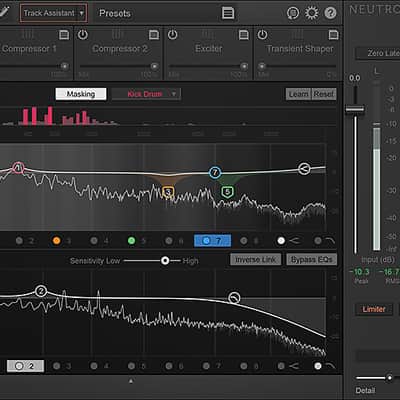Toggle the Limiter
The height and width of the screenshot is (400, 400).
(374, 309)
